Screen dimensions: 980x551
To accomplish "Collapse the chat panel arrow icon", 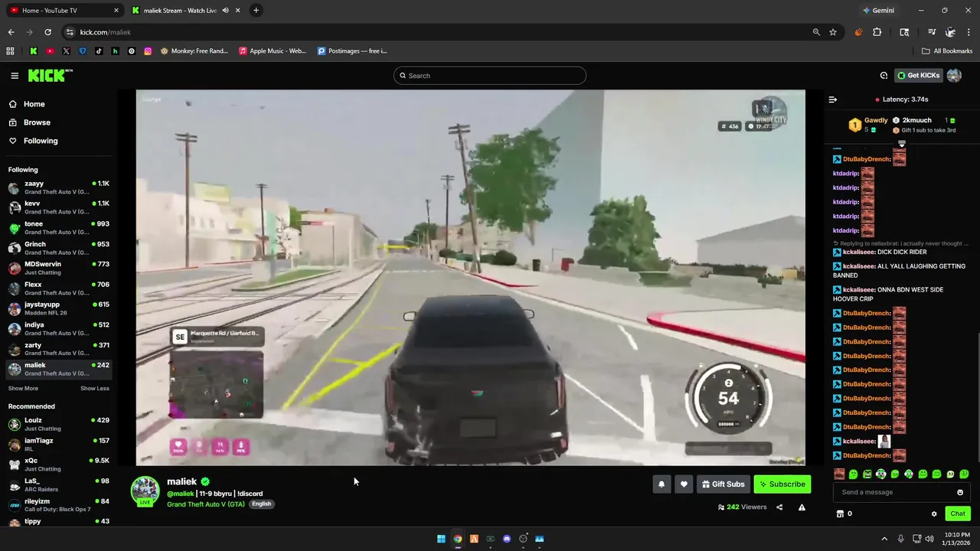I will point(833,99).
